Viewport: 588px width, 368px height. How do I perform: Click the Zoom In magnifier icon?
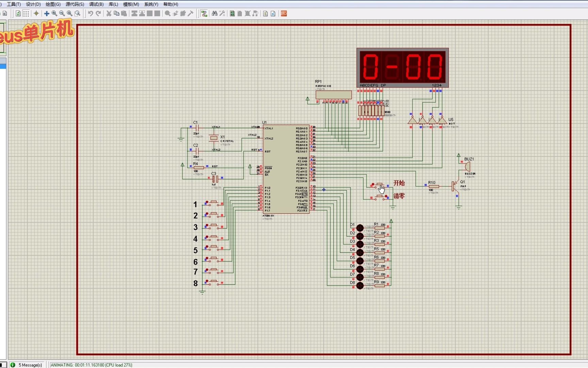click(54, 14)
